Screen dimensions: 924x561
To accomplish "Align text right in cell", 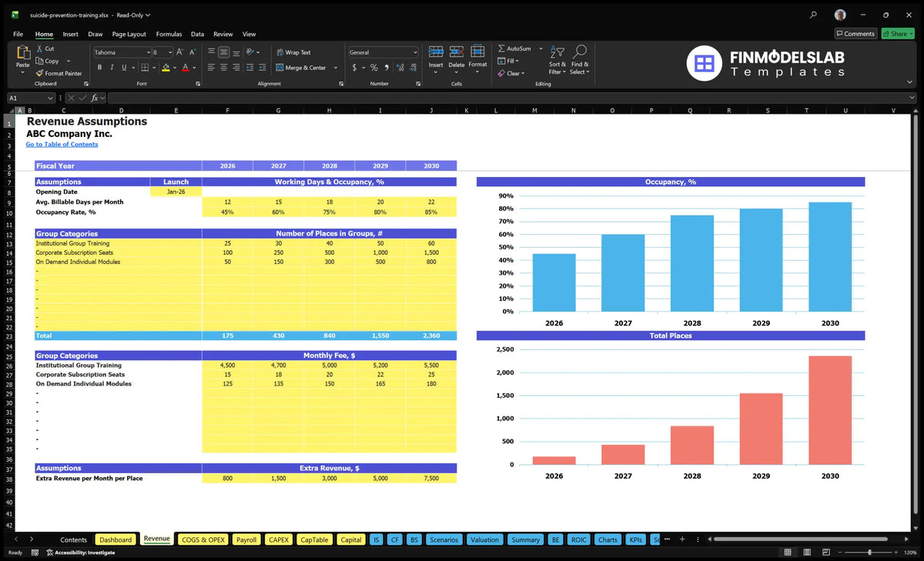I will (x=236, y=68).
